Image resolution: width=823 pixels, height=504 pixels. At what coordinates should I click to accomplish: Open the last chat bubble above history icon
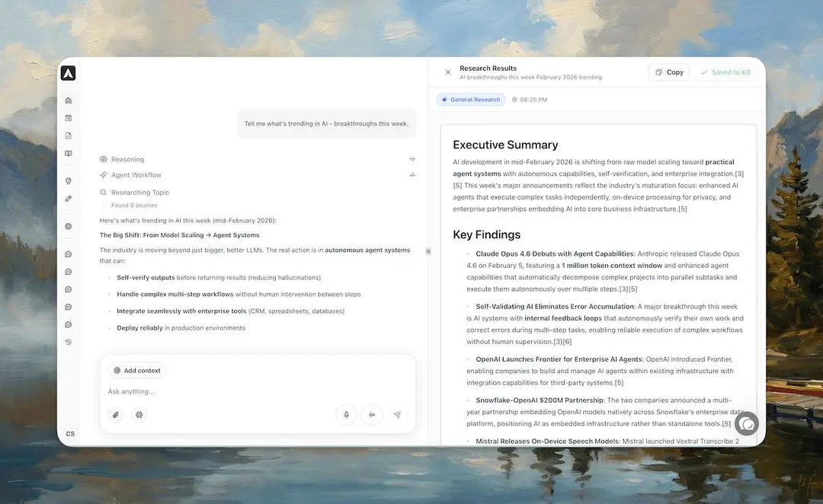tap(69, 324)
